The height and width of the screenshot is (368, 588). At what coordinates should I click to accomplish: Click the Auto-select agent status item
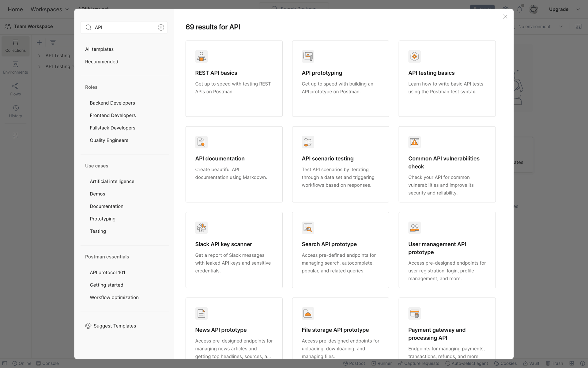pos(467,363)
